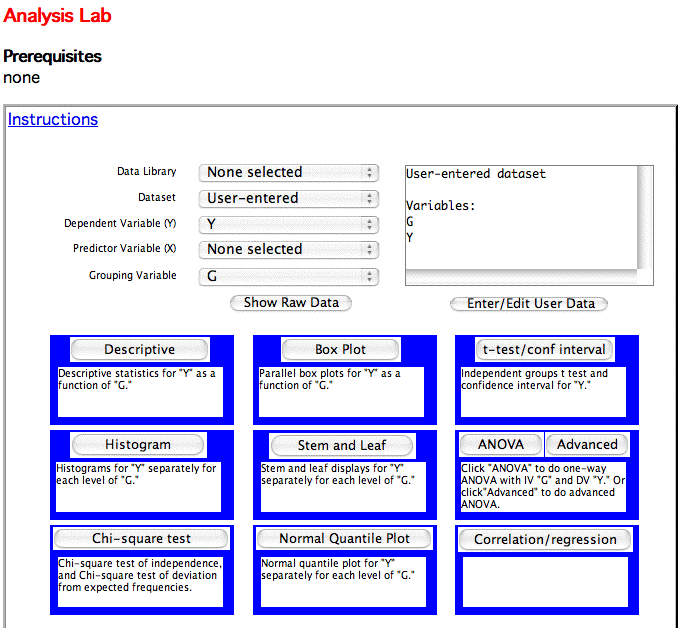
Task: Click the ANOVA button
Action: pos(500,445)
